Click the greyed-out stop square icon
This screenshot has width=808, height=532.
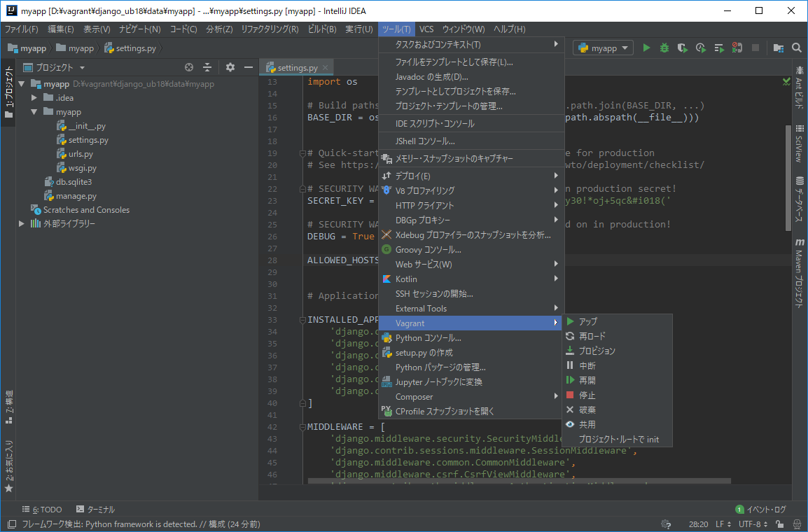[755, 48]
